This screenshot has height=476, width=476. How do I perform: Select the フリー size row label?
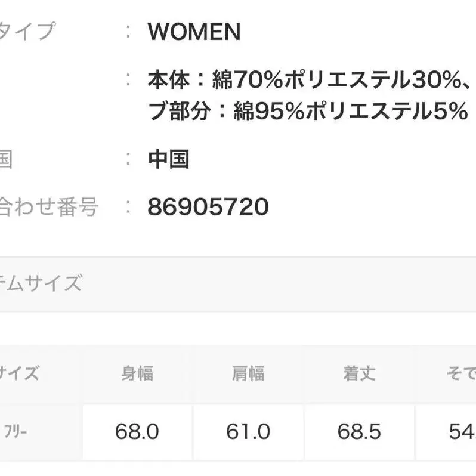[16, 432]
